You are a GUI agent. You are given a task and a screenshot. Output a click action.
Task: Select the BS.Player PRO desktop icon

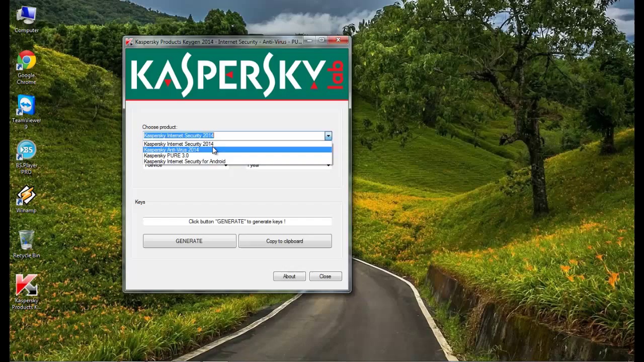26,157
